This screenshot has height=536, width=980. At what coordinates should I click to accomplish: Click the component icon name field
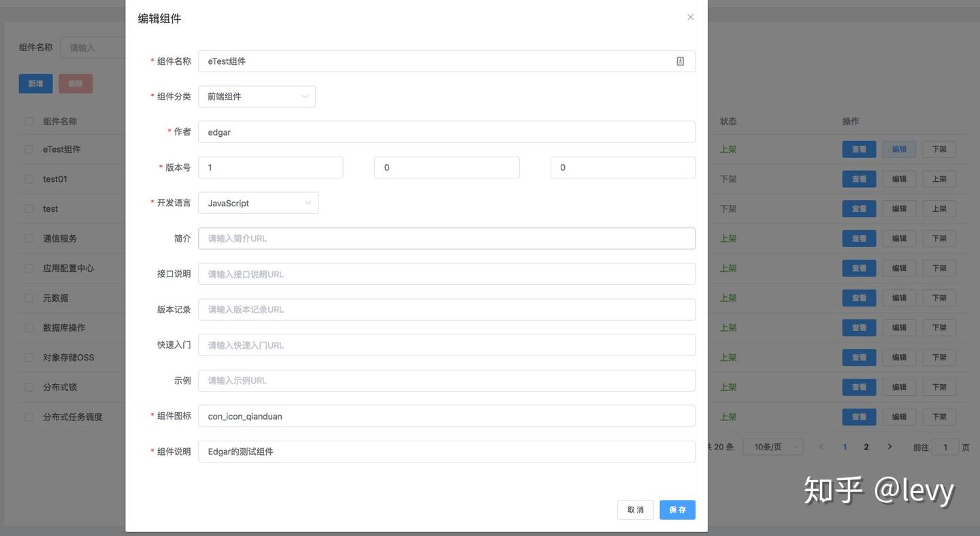coord(446,416)
